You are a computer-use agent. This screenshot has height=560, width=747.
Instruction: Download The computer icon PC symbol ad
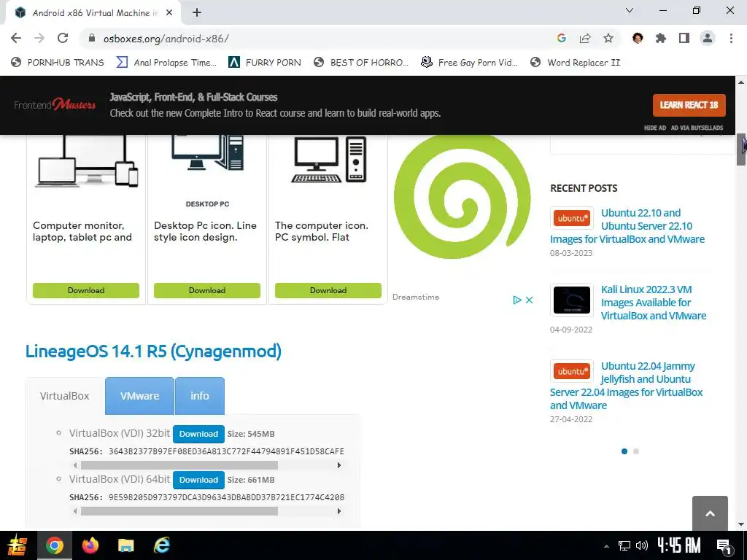coord(328,290)
